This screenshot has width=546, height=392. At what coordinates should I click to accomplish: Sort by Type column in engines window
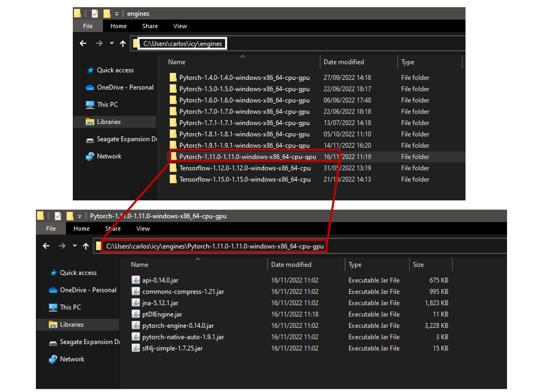click(408, 62)
